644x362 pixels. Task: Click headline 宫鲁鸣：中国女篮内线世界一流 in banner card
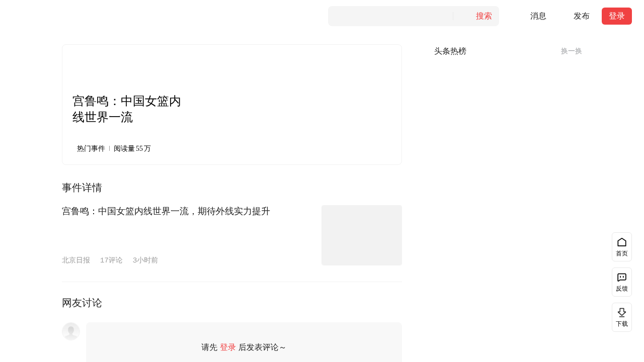point(127,109)
